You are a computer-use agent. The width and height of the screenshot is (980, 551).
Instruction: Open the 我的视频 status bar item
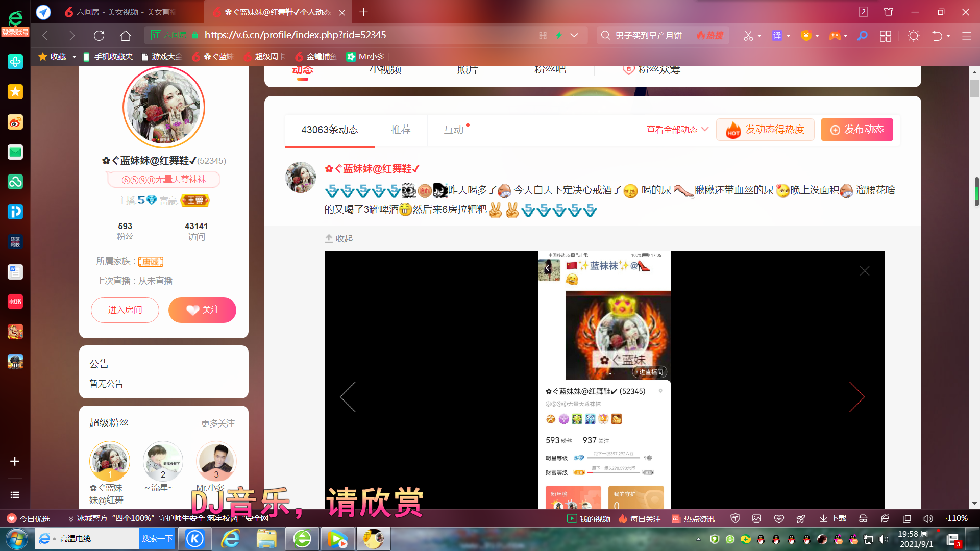click(589, 518)
